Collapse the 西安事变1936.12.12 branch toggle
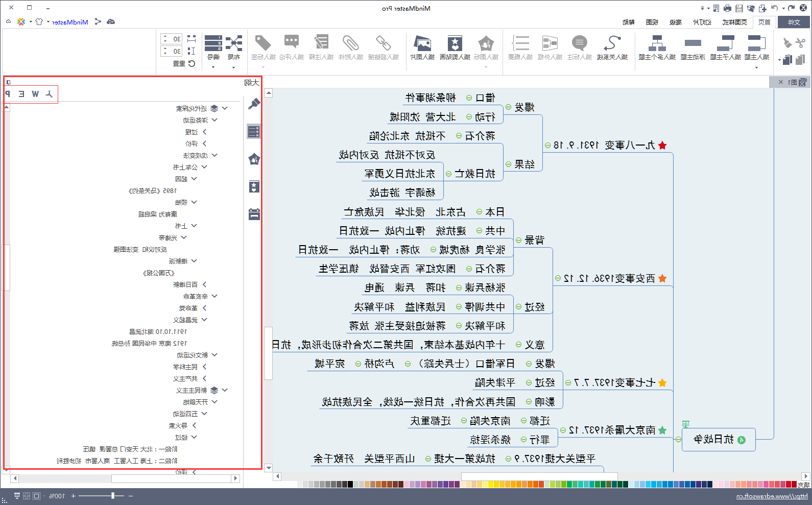Image resolution: width=812 pixels, height=505 pixels. click(x=558, y=278)
